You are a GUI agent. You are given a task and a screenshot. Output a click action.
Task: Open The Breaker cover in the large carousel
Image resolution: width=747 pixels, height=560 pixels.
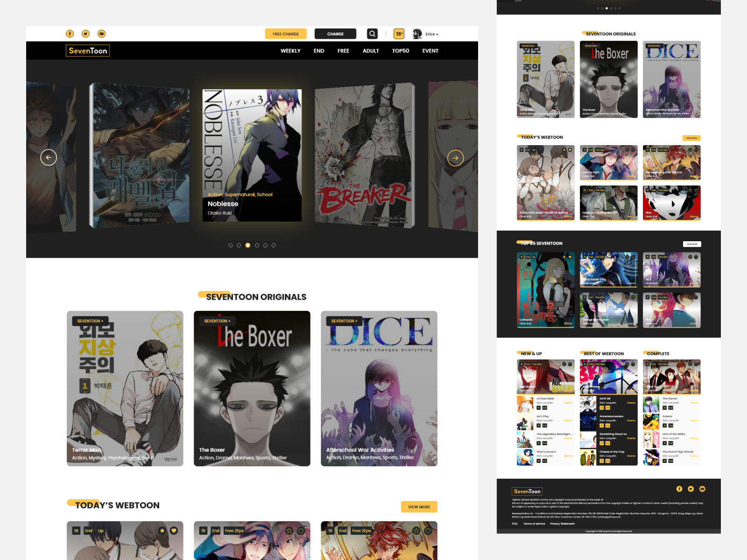click(365, 155)
